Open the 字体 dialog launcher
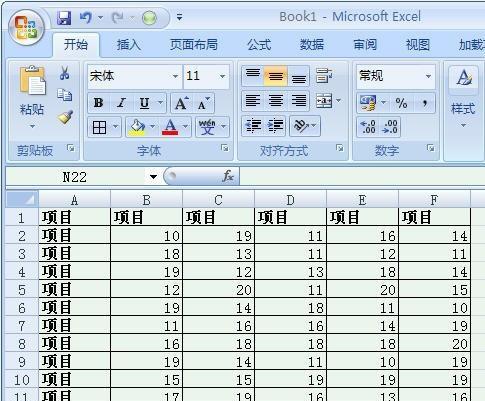 coord(225,148)
